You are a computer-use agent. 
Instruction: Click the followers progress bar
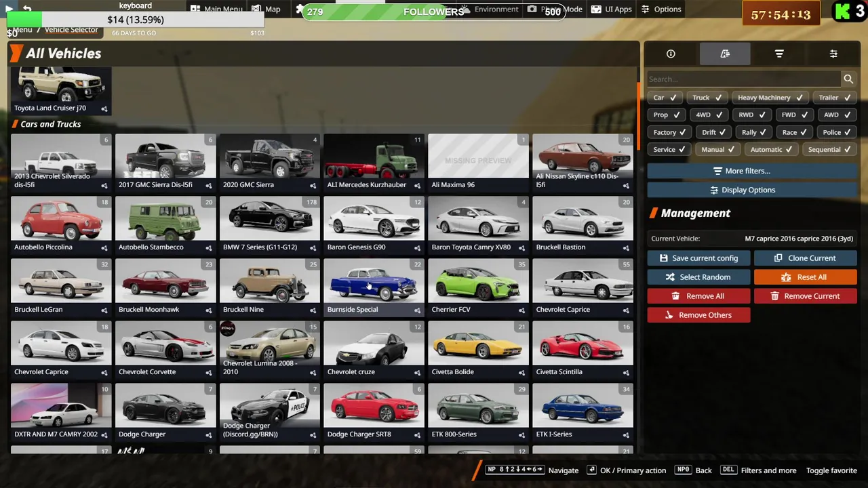[433, 12]
